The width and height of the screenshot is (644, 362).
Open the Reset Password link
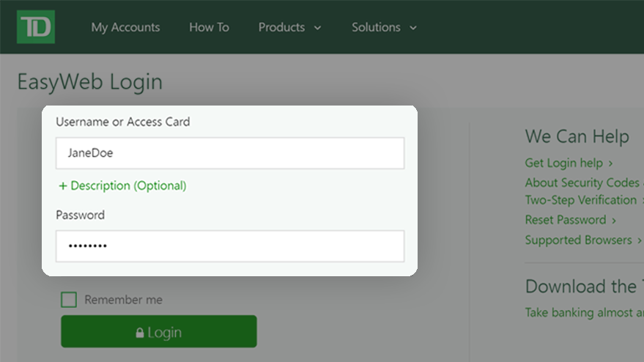click(571, 220)
